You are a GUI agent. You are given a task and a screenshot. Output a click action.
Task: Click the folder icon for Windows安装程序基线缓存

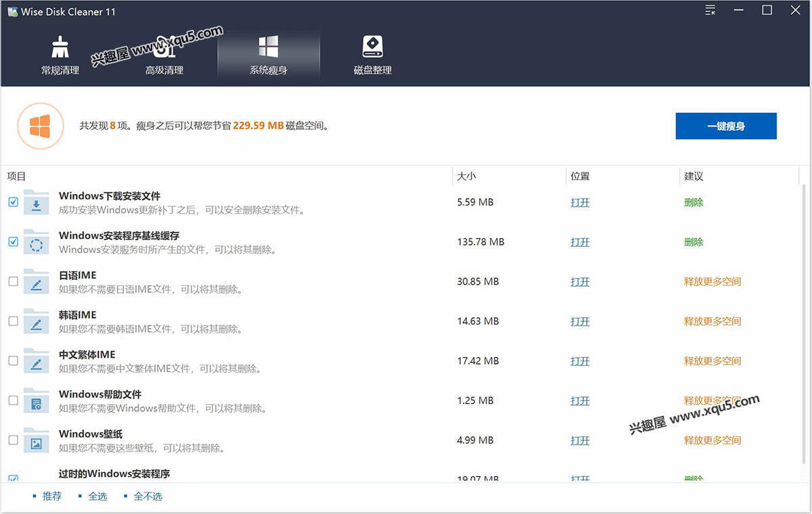[37, 242]
